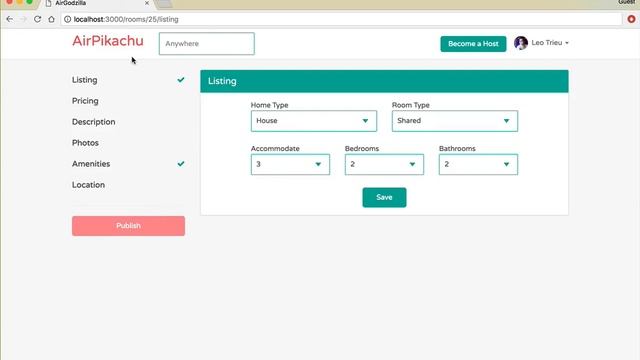Screen dimensions: 640x360
Task: Reload the current page
Action: pos(37,19)
